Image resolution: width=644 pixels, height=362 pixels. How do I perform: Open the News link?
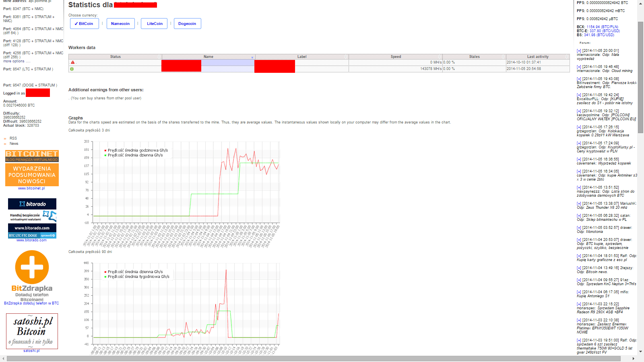coord(14,144)
